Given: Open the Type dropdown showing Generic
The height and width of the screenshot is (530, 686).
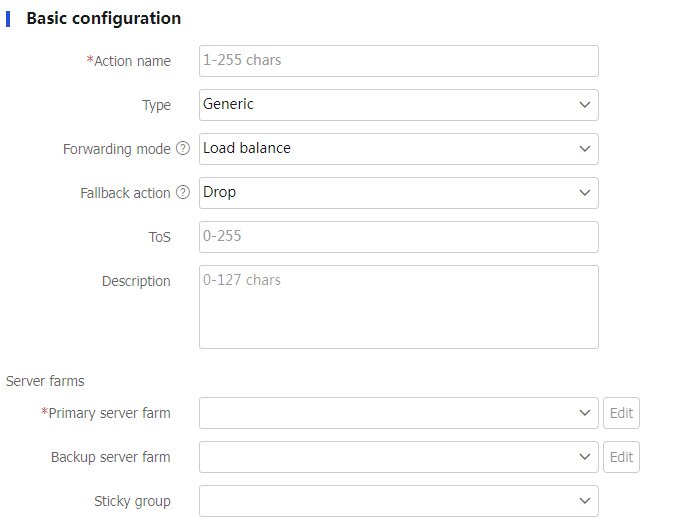Looking at the screenshot, I should 398,105.
